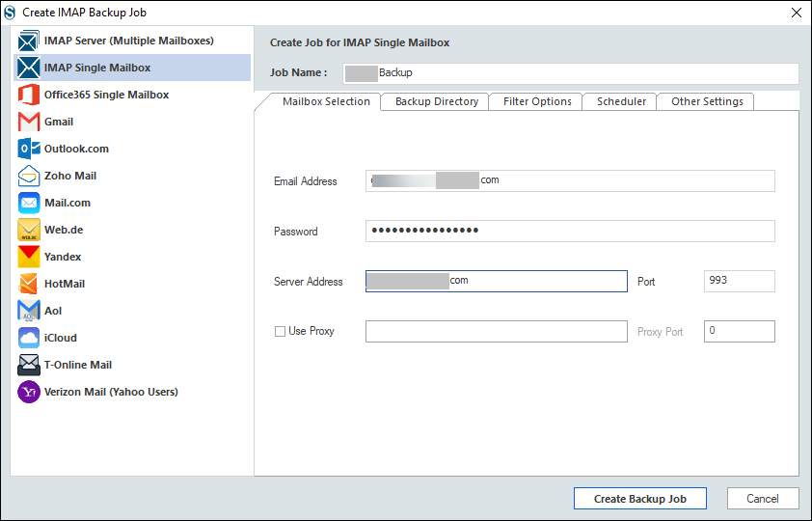Open the Backup Directory tab

pyautogui.click(x=437, y=101)
